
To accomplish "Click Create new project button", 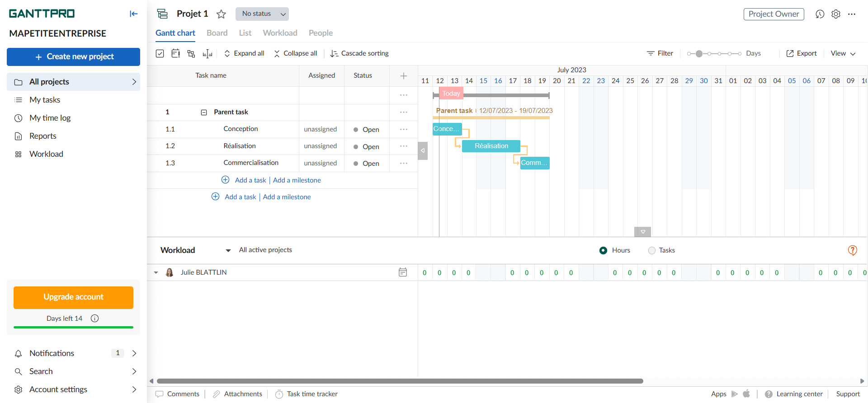I will point(73,57).
